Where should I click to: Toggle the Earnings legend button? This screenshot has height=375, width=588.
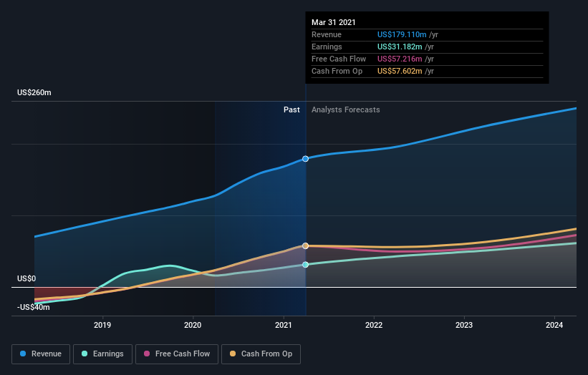[102, 354]
